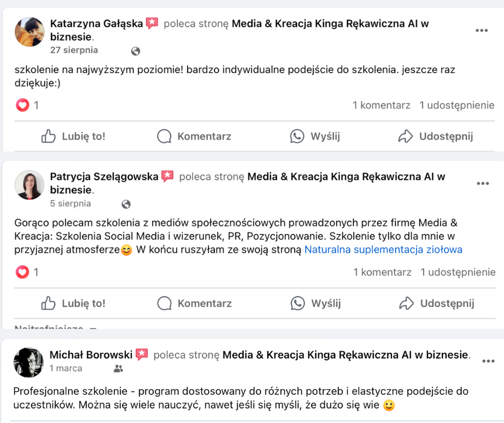Open Media & Kreacja page link in Michał's post
The image size is (504, 423).
tap(345, 355)
